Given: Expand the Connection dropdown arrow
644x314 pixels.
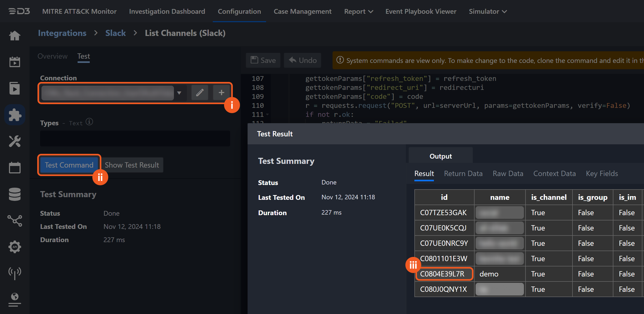Looking at the screenshot, I should (x=179, y=93).
